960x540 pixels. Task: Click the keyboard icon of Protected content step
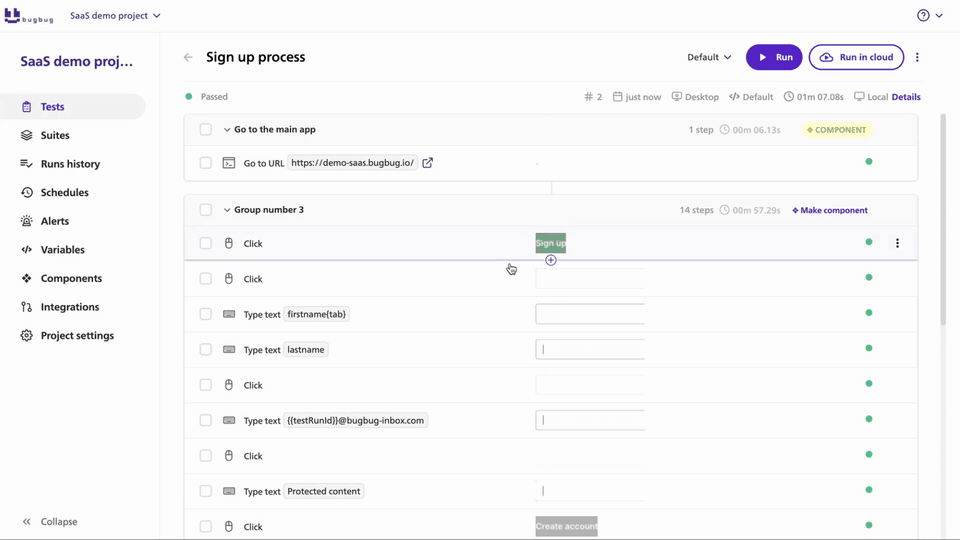point(228,491)
